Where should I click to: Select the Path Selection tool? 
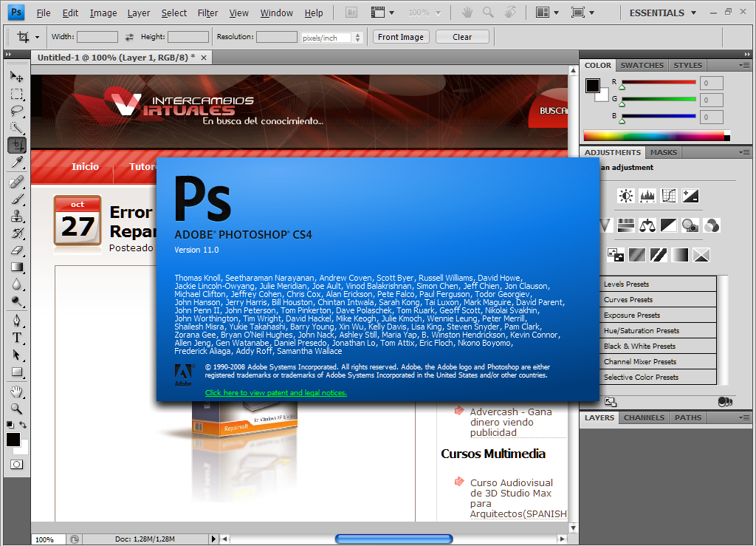coord(17,355)
